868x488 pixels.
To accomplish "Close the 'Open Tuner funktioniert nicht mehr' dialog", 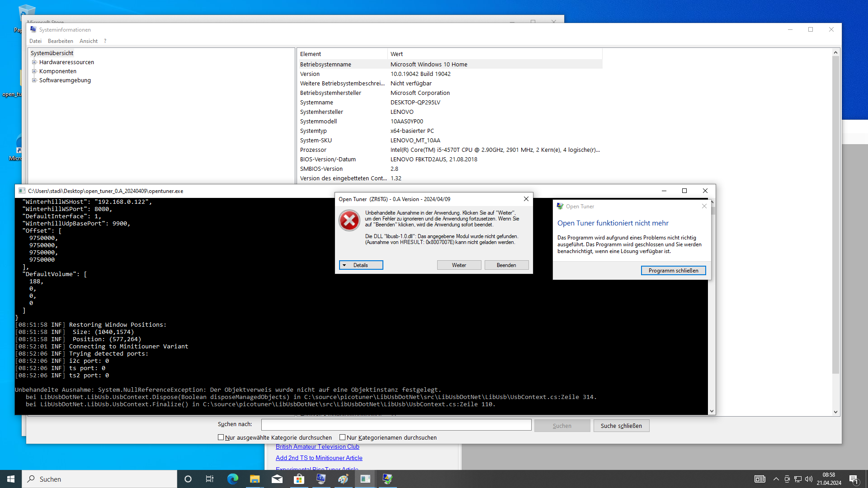I will (x=704, y=206).
